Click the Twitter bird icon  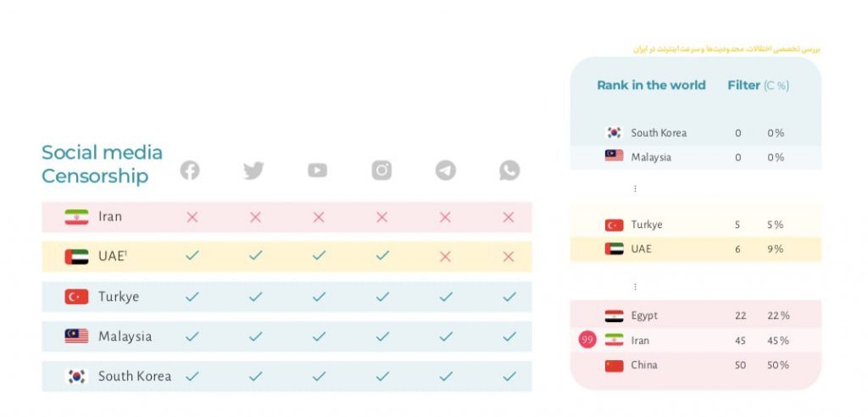coord(253,170)
